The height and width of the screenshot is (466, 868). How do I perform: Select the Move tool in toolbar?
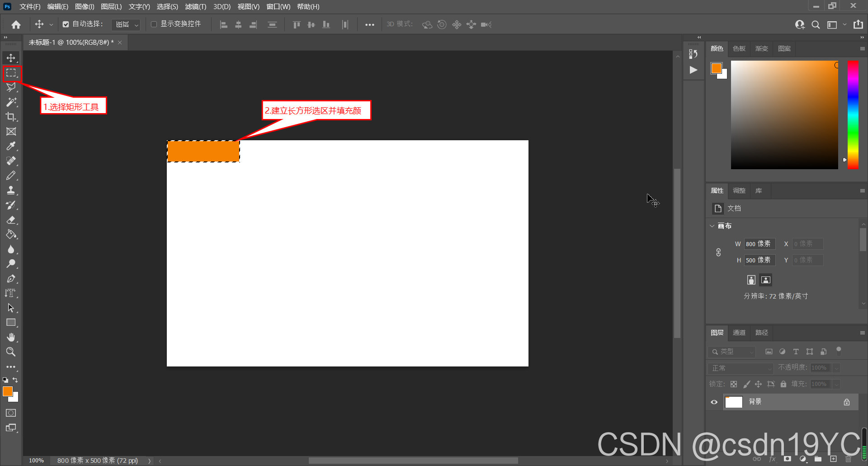11,58
